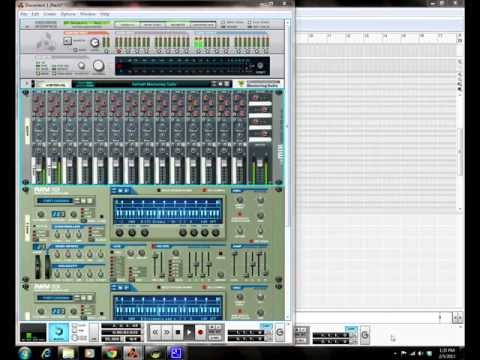Click the mod wheel on the first sampler

point(48,267)
